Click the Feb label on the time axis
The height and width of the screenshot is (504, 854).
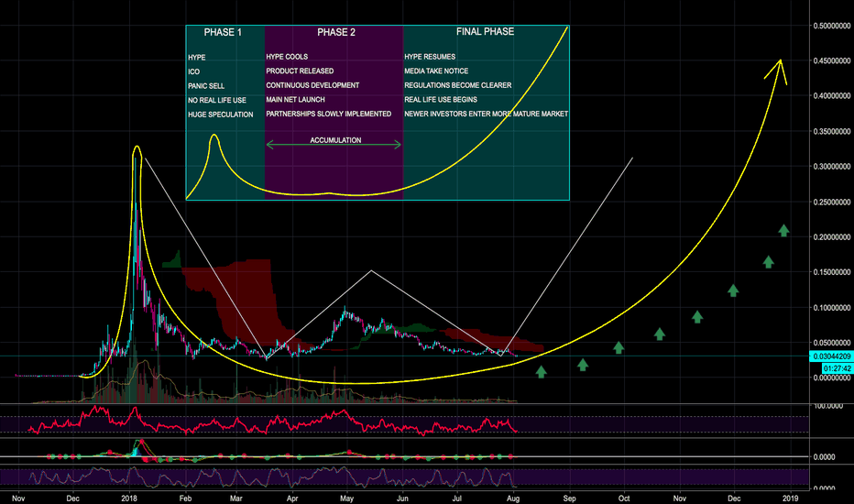tap(186, 498)
